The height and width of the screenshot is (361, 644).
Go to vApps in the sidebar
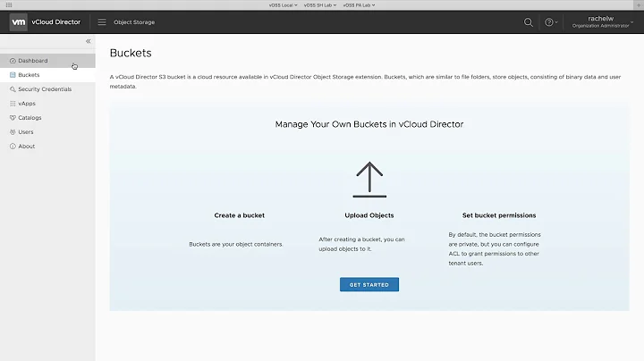click(47, 104)
